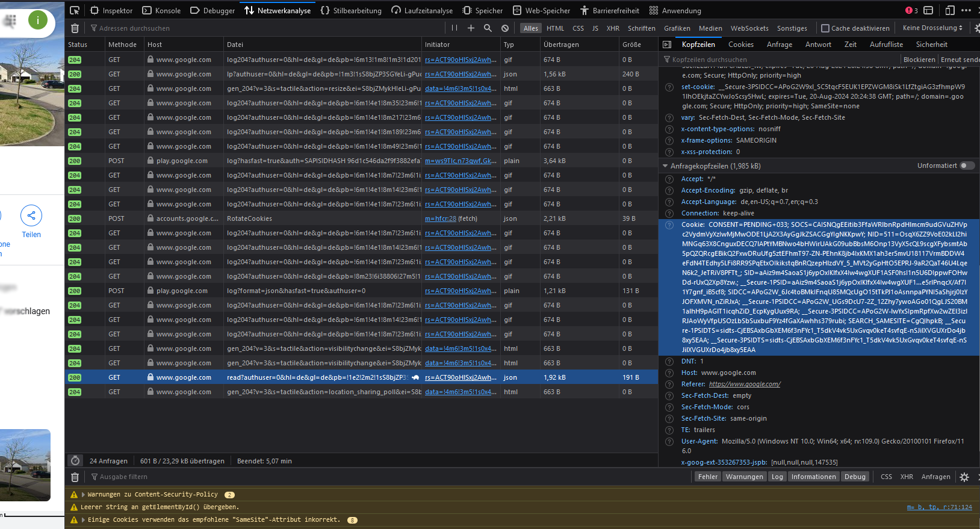Select the lp?authuser json request row

coord(361,75)
